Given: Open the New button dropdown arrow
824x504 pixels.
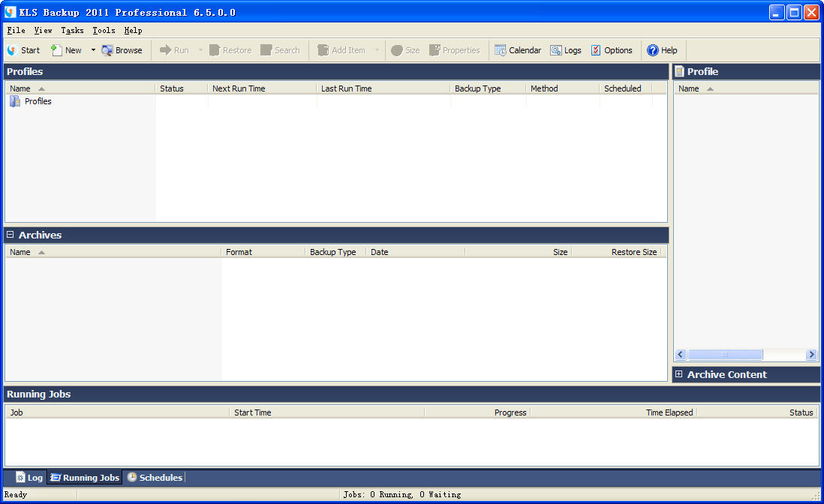Looking at the screenshot, I should (93, 50).
